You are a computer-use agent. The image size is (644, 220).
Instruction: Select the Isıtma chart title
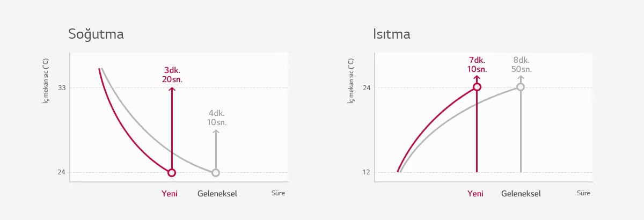(x=392, y=35)
